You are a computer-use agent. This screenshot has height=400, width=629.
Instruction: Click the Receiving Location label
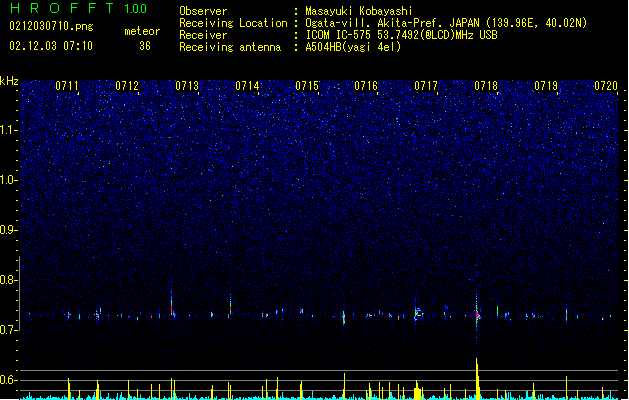233,23
